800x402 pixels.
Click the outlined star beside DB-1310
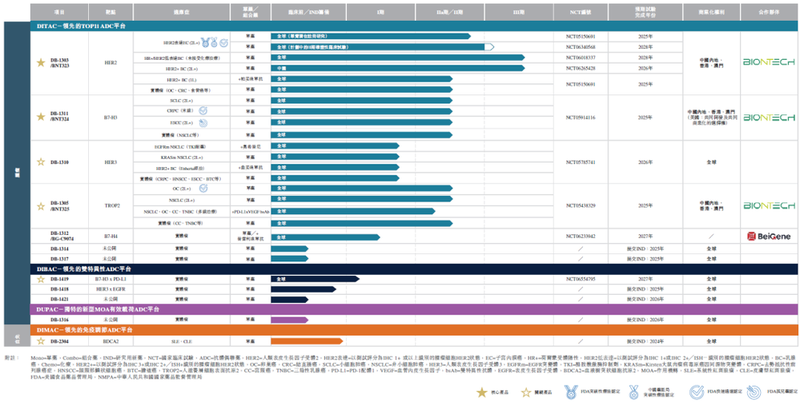click(x=41, y=161)
